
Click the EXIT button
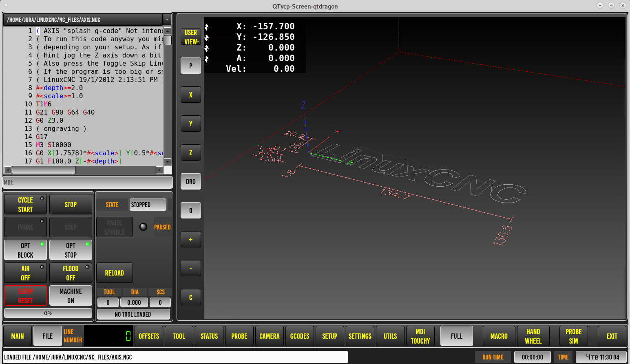[612, 336]
